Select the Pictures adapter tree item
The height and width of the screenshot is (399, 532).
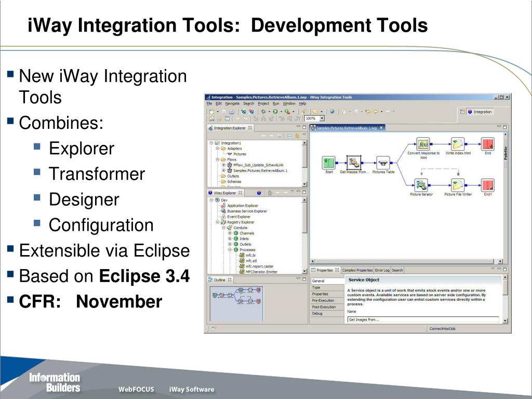(236, 154)
